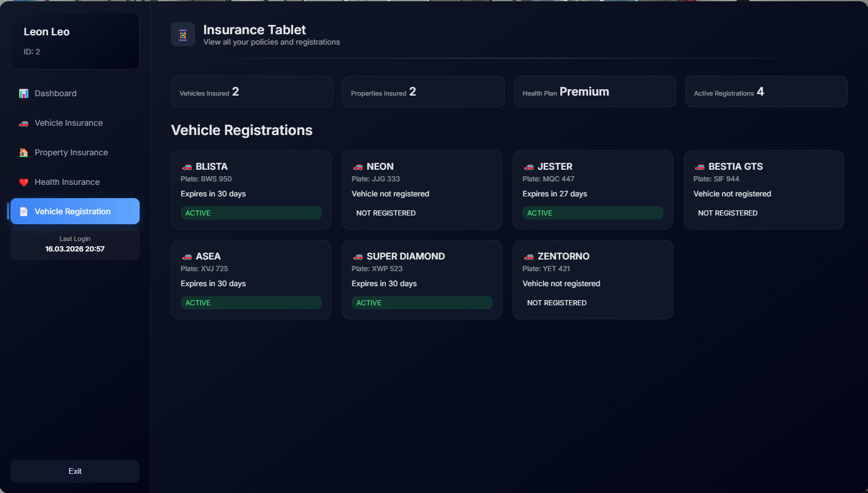
Task: Open the Dashboard section
Action: click(x=75, y=93)
